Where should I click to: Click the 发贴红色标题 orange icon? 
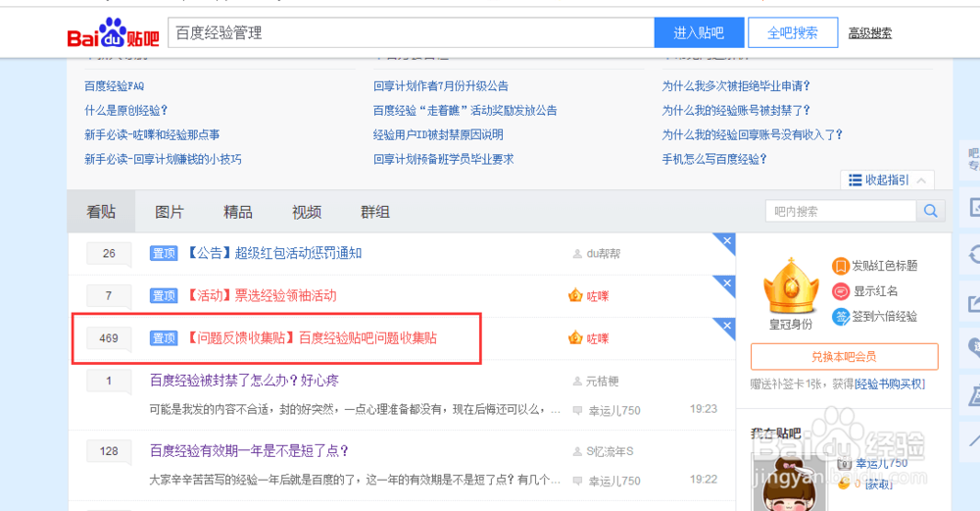[x=840, y=266]
